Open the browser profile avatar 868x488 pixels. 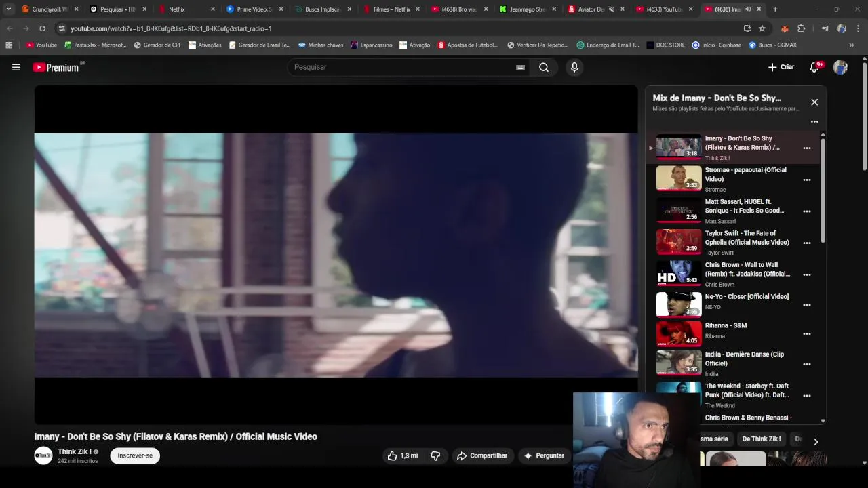coord(842,28)
